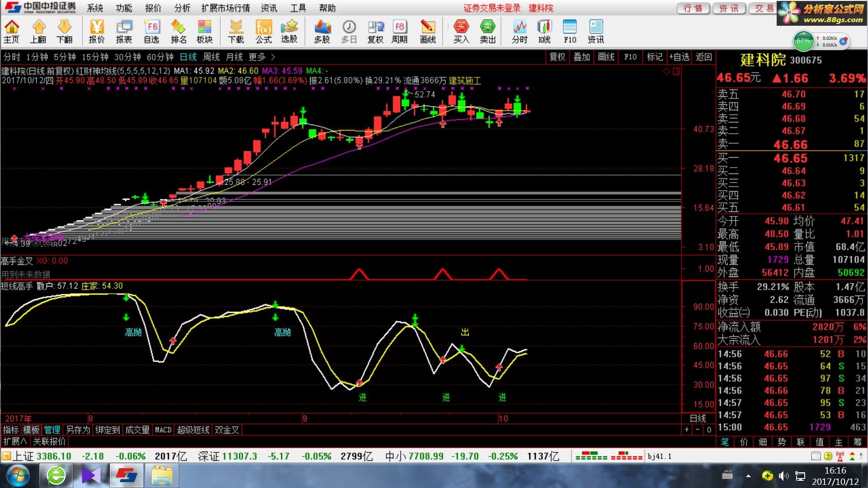Expand the 扩展∧ panel toggle
This screenshot has width=868, height=488.
[x=15, y=441]
